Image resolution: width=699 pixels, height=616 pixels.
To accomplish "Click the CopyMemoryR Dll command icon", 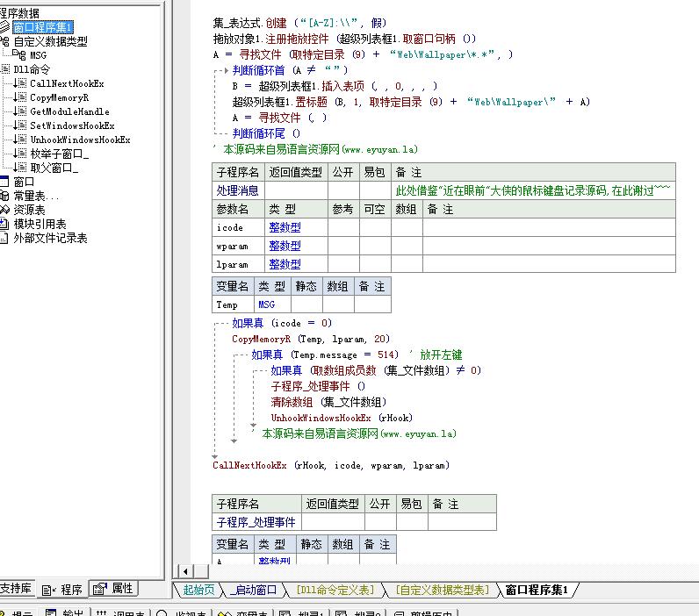I will [20, 97].
